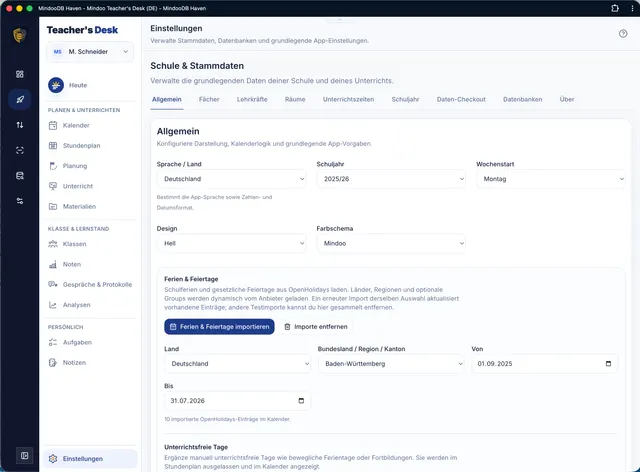The width and height of the screenshot is (640, 472).
Task: Switch to the Fächer tab
Action: pyautogui.click(x=209, y=99)
